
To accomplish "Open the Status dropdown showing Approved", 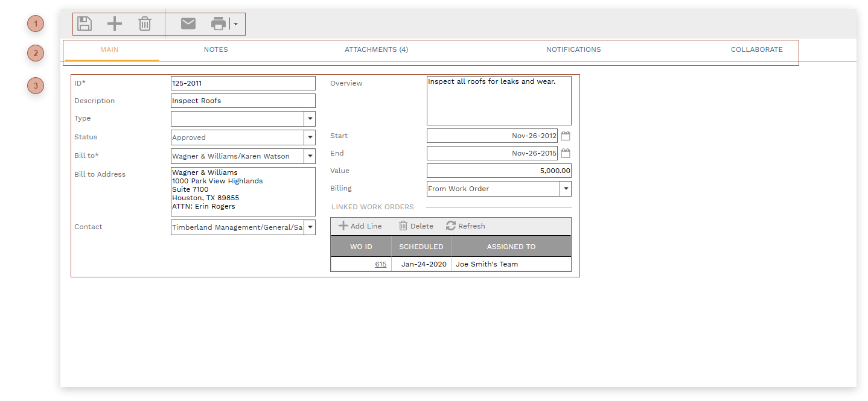I will 310,137.
